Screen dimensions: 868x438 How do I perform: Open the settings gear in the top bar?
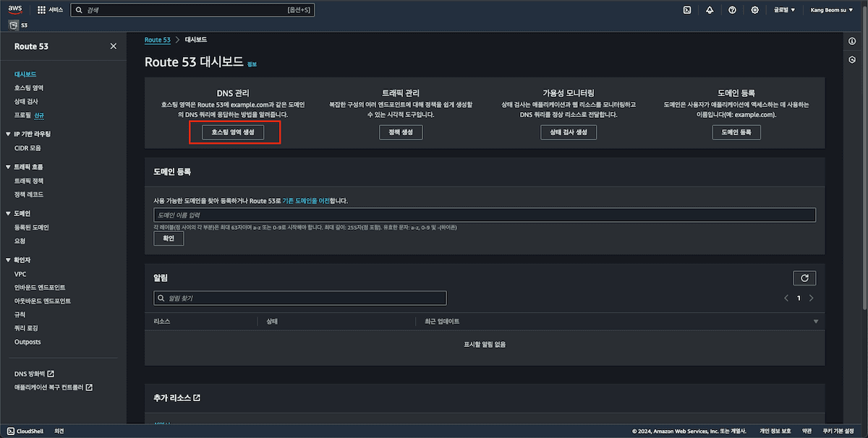[x=754, y=10]
